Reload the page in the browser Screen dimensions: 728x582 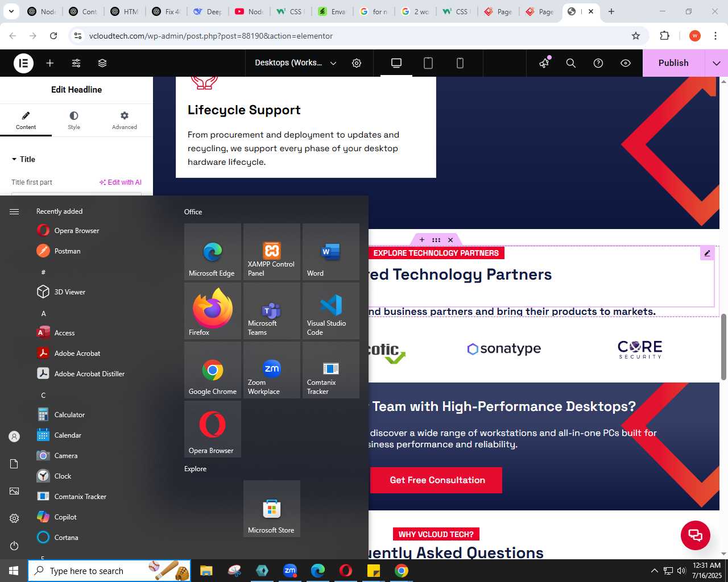(x=53, y=36)
